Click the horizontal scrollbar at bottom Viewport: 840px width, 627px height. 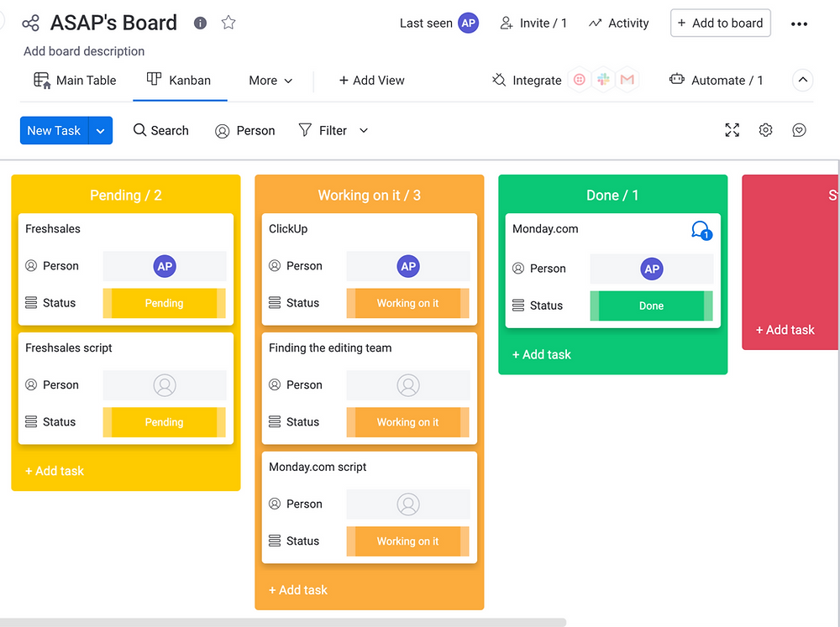click(x=283, y=622)
